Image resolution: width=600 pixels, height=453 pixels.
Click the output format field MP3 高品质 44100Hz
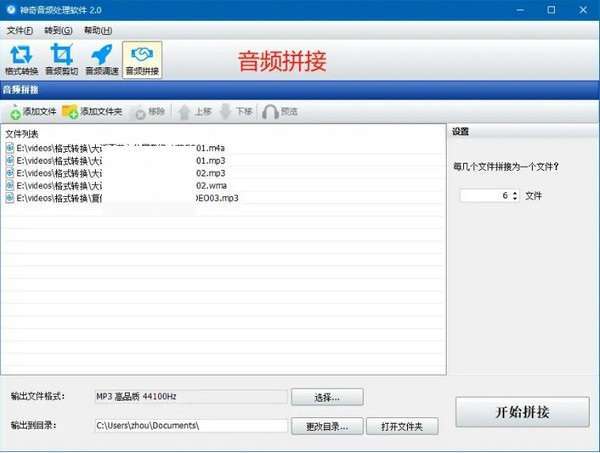click(191, 397)
